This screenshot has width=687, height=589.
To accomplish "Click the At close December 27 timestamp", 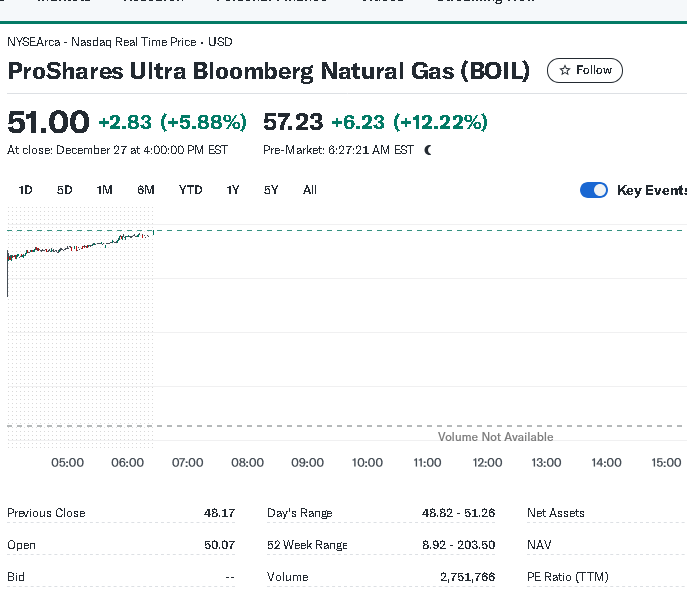I will 117,150.
